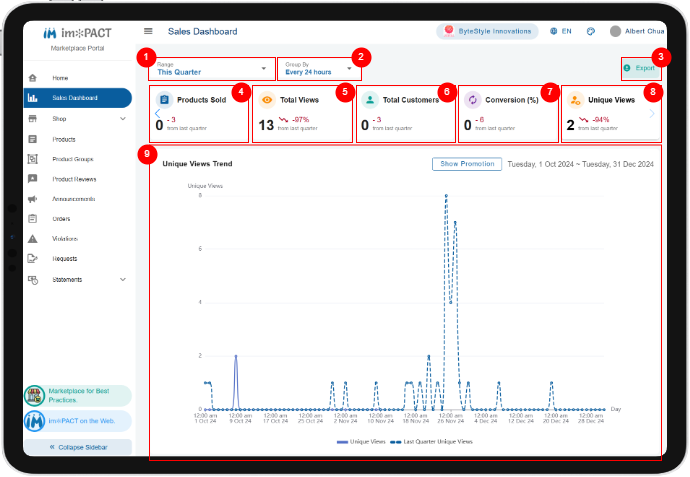Click the Shop storefront icon
Image resolution: width=690 pixels, height=477 pixels.
click(33, 118)
